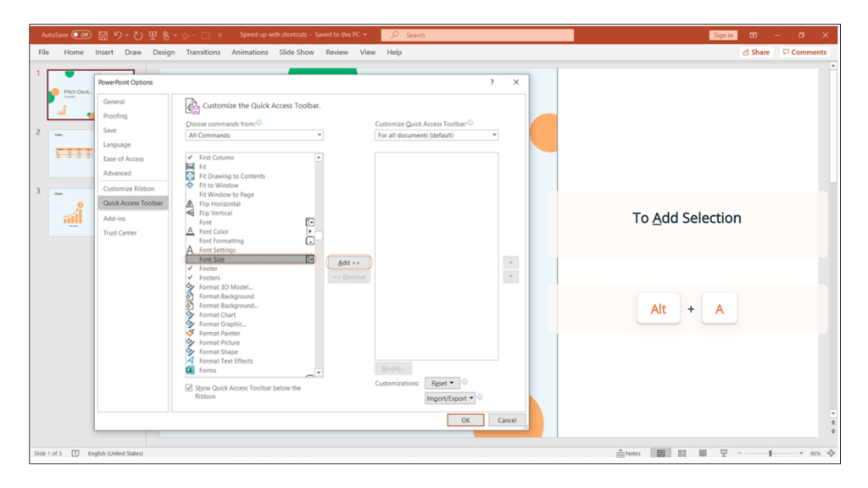Choose the Flip Horizontal command
The image size is (868, 488).
tap(220, 203)
